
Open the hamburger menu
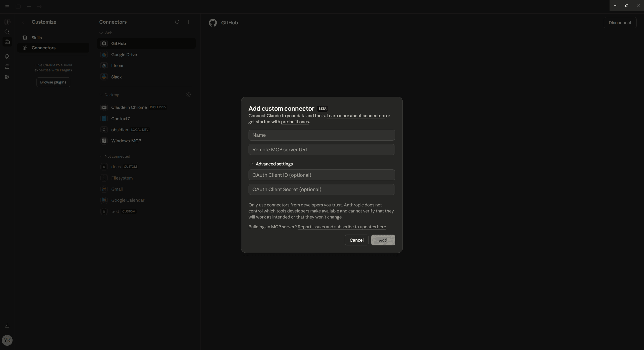pyautogui.click(x=7, y=7)
